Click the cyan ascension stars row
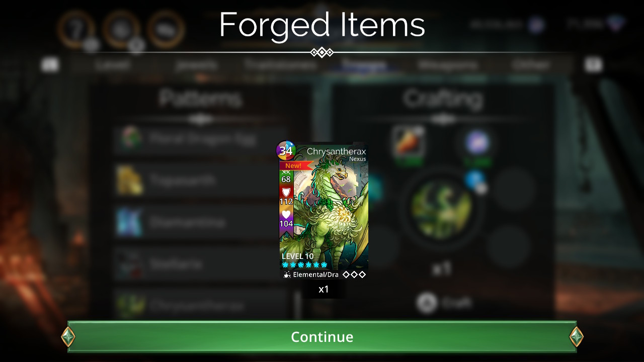 coord(304,265)
